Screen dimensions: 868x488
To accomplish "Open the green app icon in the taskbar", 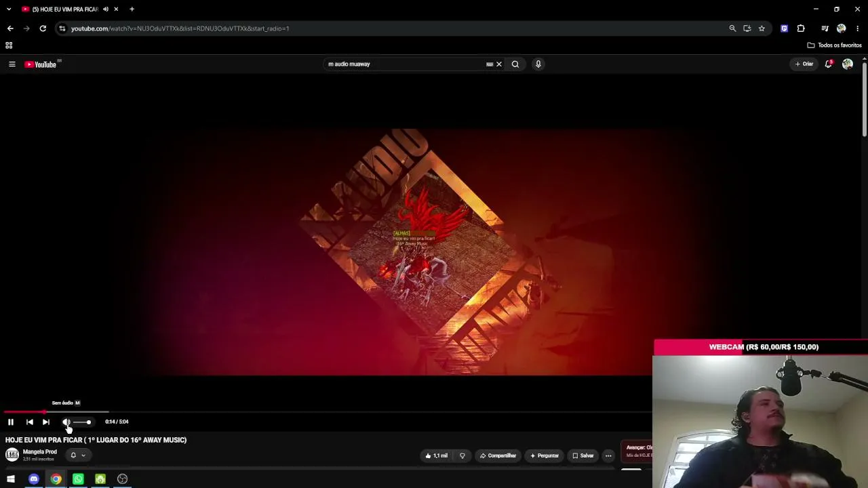I will pos(100,479).
